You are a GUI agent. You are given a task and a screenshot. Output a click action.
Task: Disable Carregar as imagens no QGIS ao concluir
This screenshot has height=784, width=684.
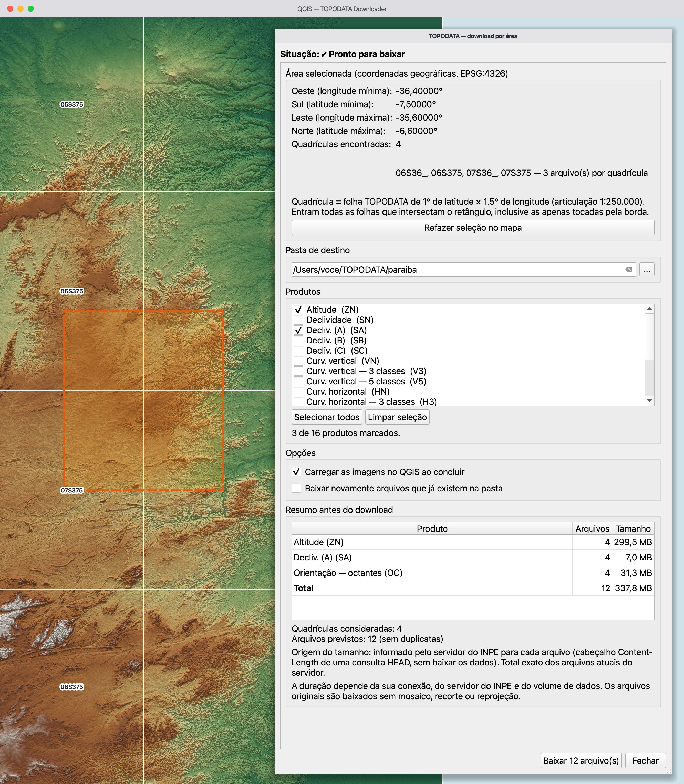[297, 472]
